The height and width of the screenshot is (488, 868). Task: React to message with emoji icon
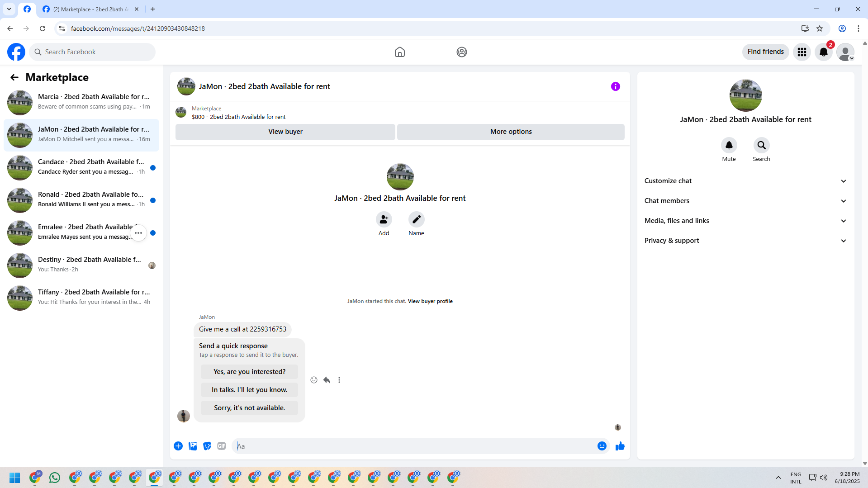click(314, 380)
